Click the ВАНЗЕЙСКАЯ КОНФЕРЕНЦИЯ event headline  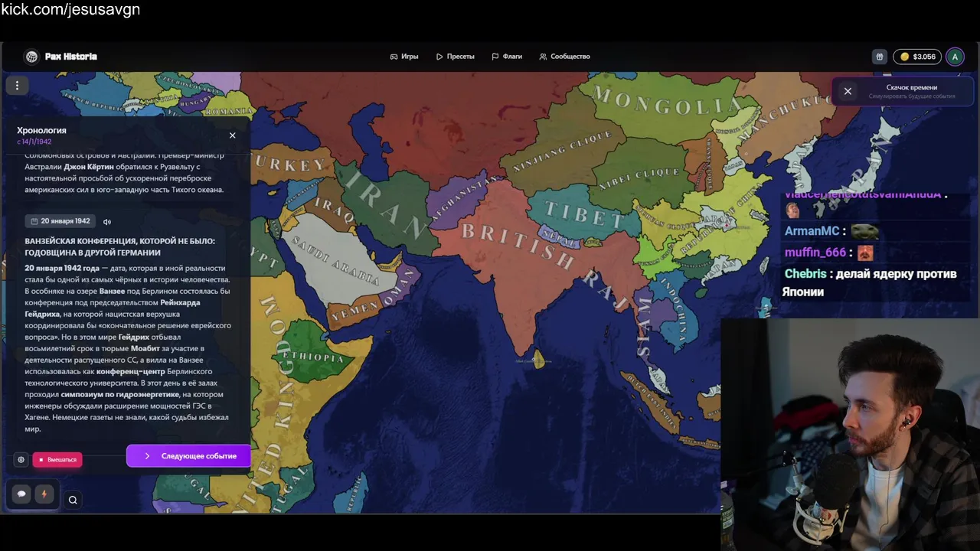pyautogui.click(x=119, y=246)
